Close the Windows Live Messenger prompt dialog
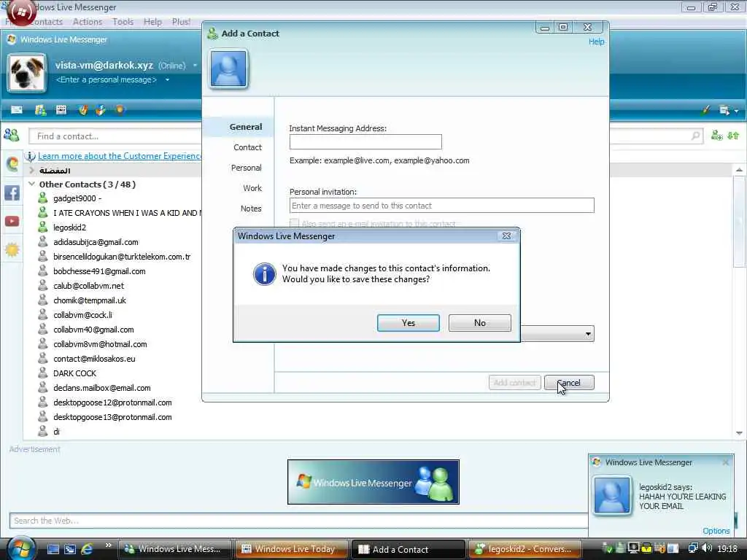Viewport: 747px width, 560px height. 506,236
